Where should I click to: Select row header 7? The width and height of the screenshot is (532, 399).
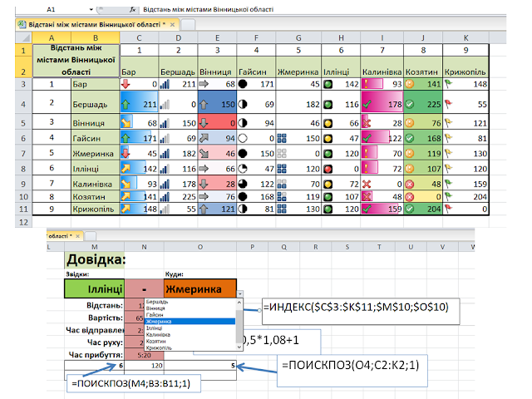23,154
